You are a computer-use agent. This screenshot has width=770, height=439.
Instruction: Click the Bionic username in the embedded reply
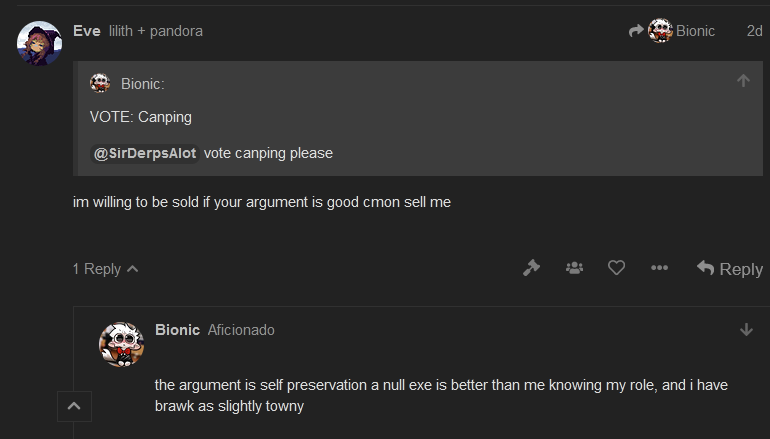coord(177,330)
